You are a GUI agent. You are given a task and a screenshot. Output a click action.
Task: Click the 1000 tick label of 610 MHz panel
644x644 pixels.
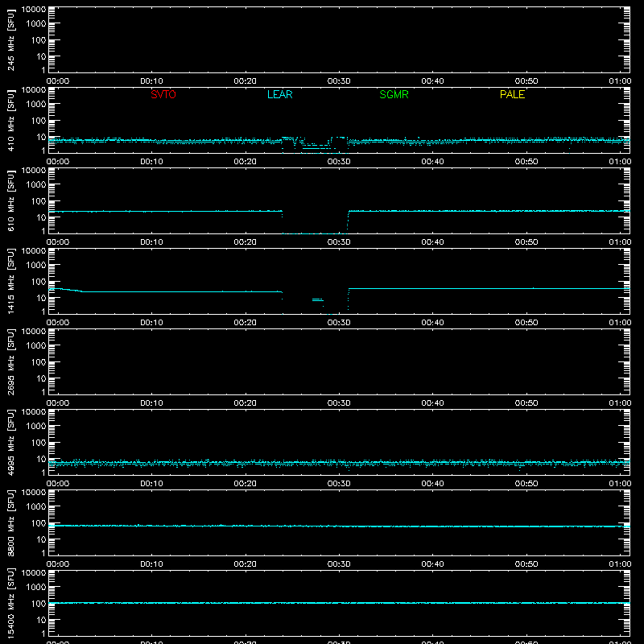click(36, 185)
